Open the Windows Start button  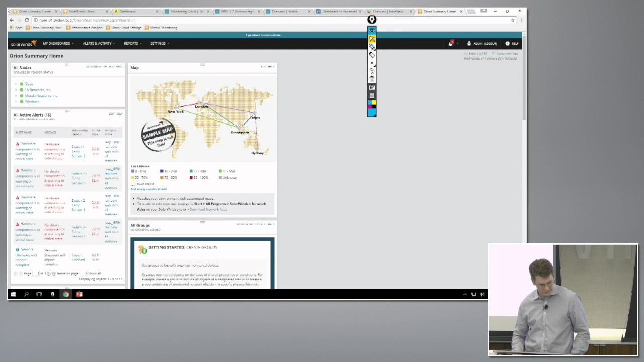[x=13, y=294]
